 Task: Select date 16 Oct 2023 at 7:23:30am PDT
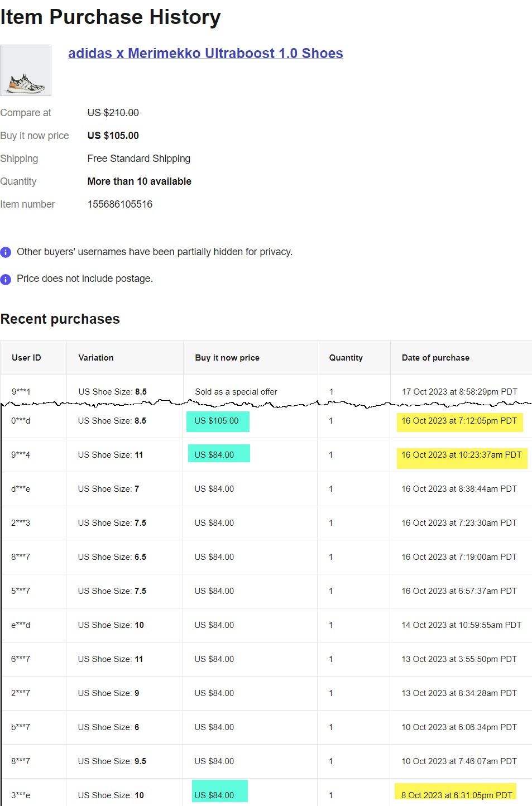pos(459,523)
